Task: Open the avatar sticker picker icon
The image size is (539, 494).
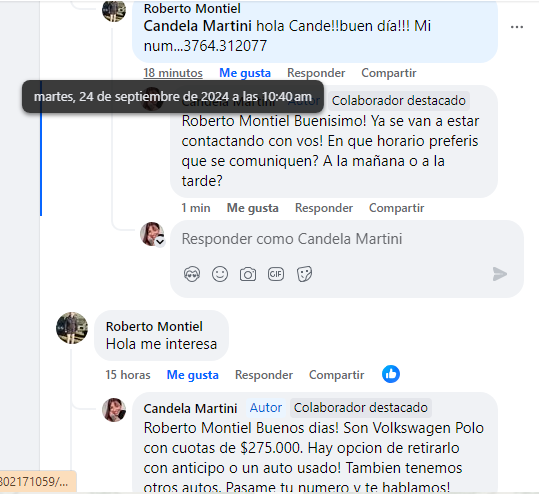Action: click(192, 274)
